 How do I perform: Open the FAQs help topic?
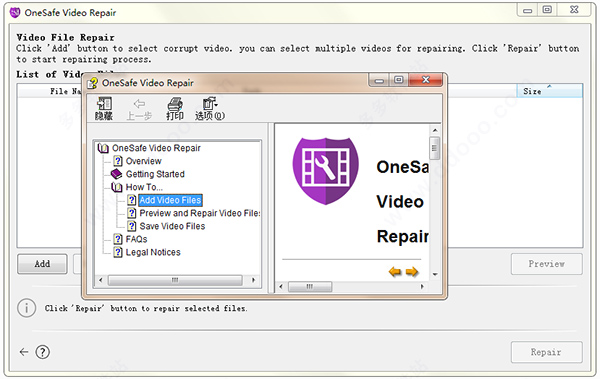[x=136, y=239]
